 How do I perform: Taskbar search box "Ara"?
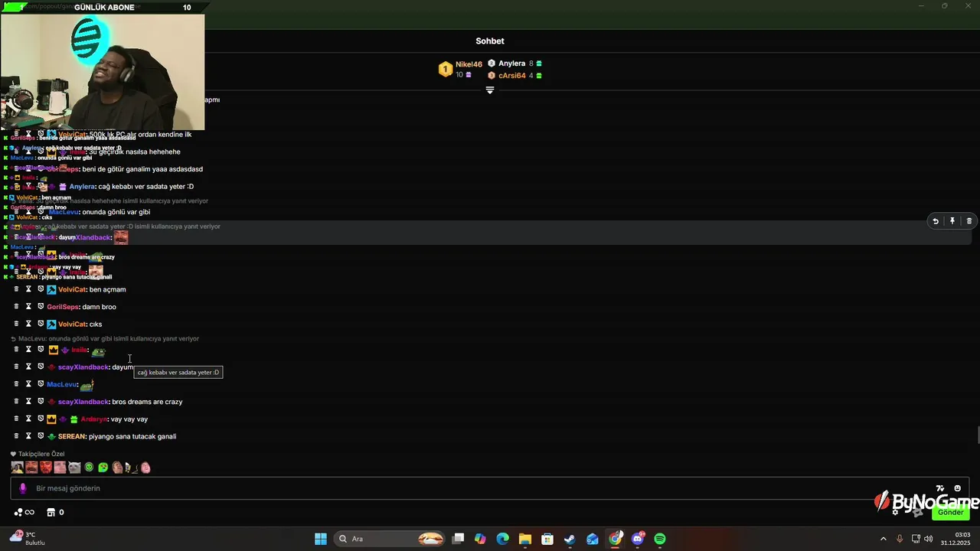coord(390,539)
